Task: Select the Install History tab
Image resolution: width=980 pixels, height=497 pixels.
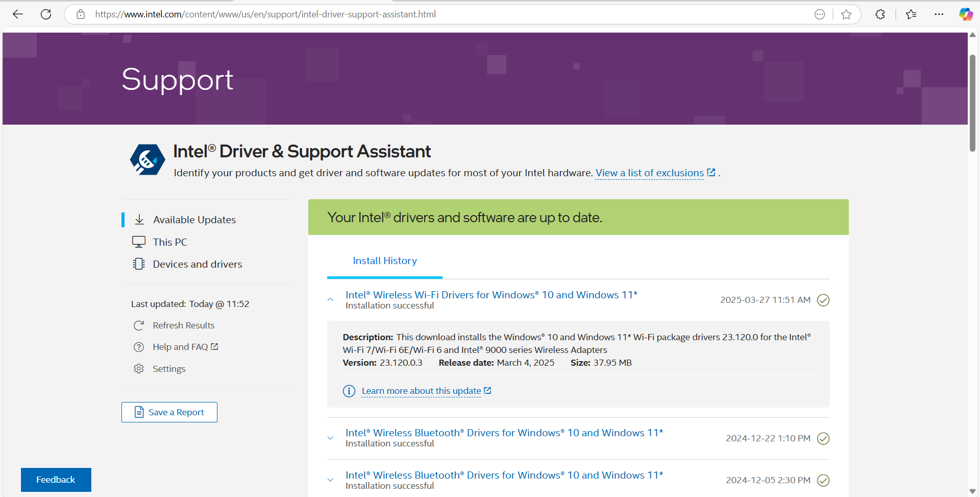Action: (x=385, y=261)
